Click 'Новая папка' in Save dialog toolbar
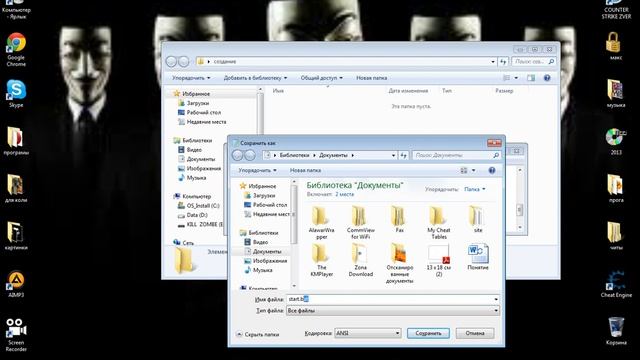 [305, 170]
